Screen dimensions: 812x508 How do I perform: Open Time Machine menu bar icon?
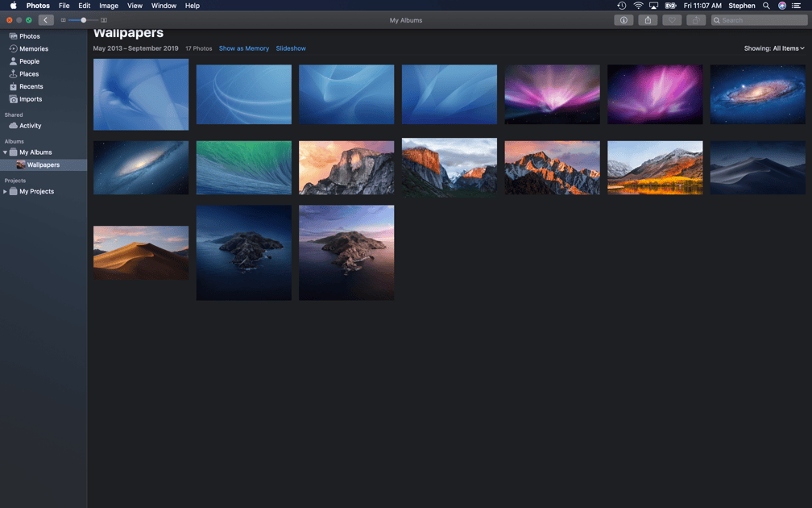[x=621, y=6]
